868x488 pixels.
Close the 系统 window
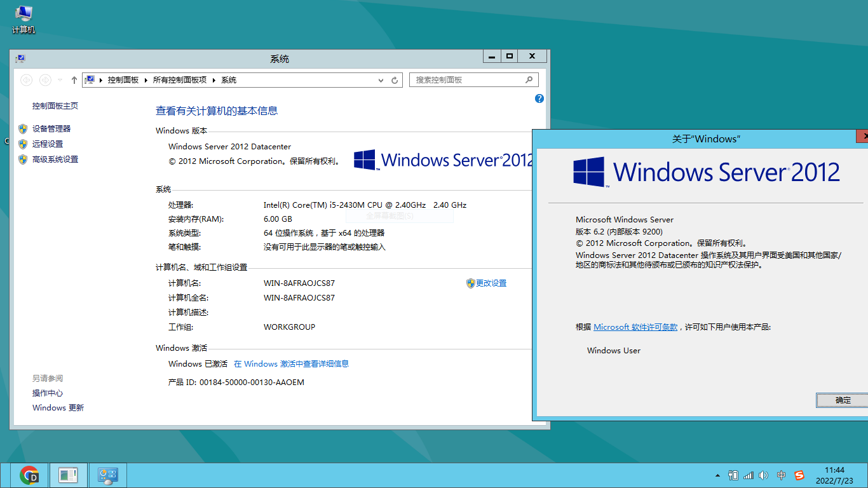[532, 57]
